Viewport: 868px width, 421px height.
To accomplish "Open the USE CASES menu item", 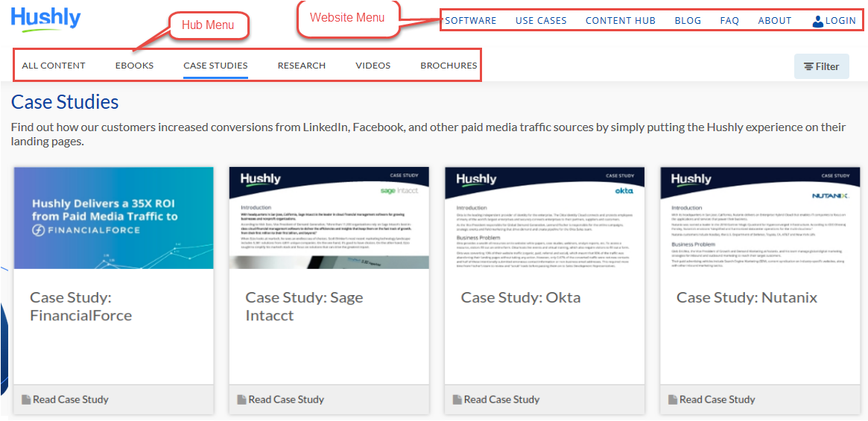I will (x=541, y=21).
